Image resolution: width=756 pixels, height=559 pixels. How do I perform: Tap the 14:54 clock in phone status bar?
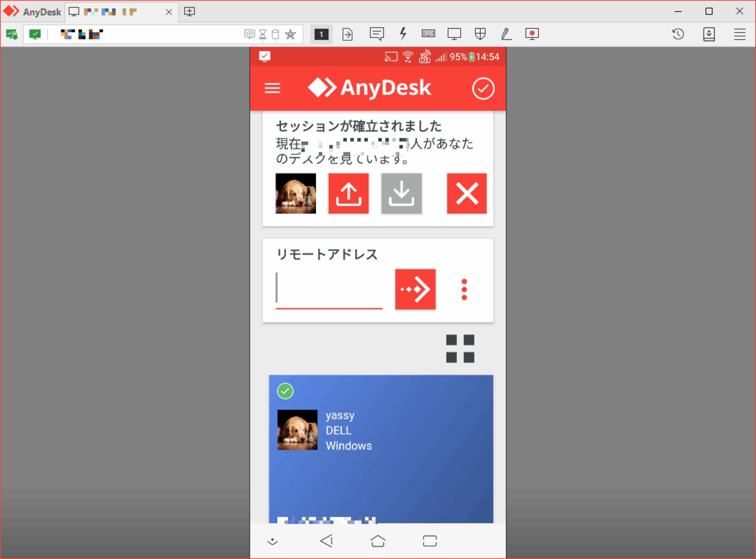tap(488, 56)
